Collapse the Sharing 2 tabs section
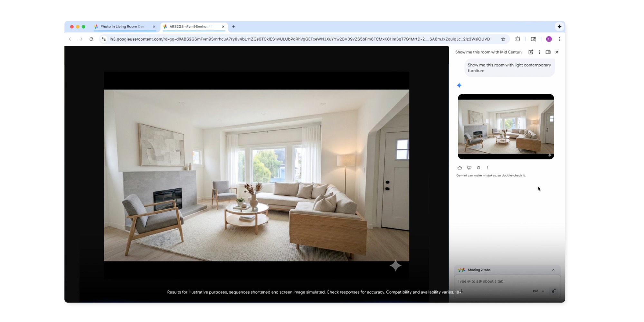The height and width of the screenshot is (322, 644). 553,270
